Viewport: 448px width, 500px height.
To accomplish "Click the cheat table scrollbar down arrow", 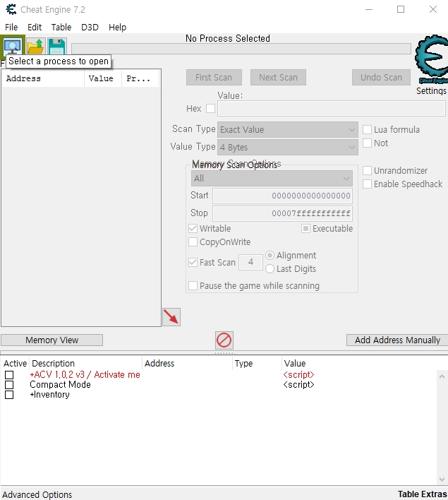I will [x=442, y=480].
